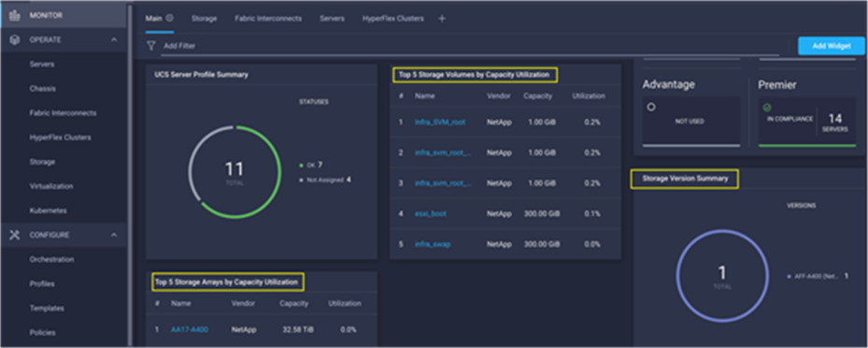Click the OK 7 status legend entry
The height and width of the screenshot is (348, 868).
310,166
